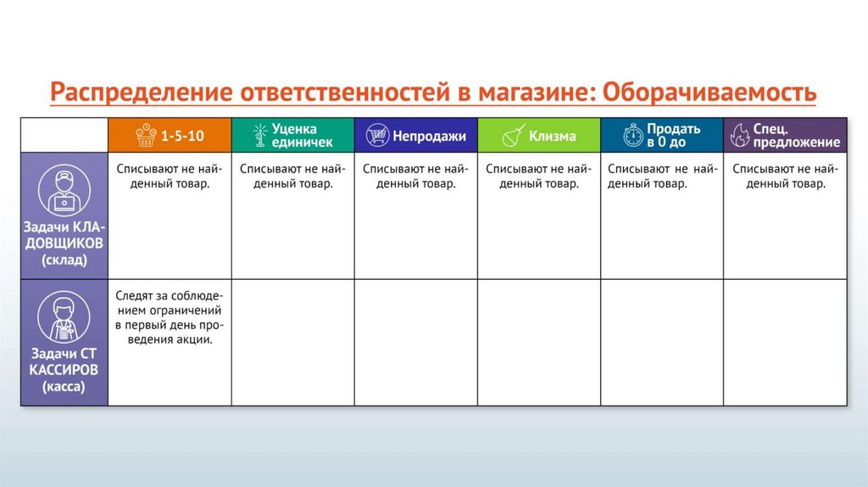Select the Клизма header text
The width and height of the screenshot is (868, 487).
pos(552,136)
